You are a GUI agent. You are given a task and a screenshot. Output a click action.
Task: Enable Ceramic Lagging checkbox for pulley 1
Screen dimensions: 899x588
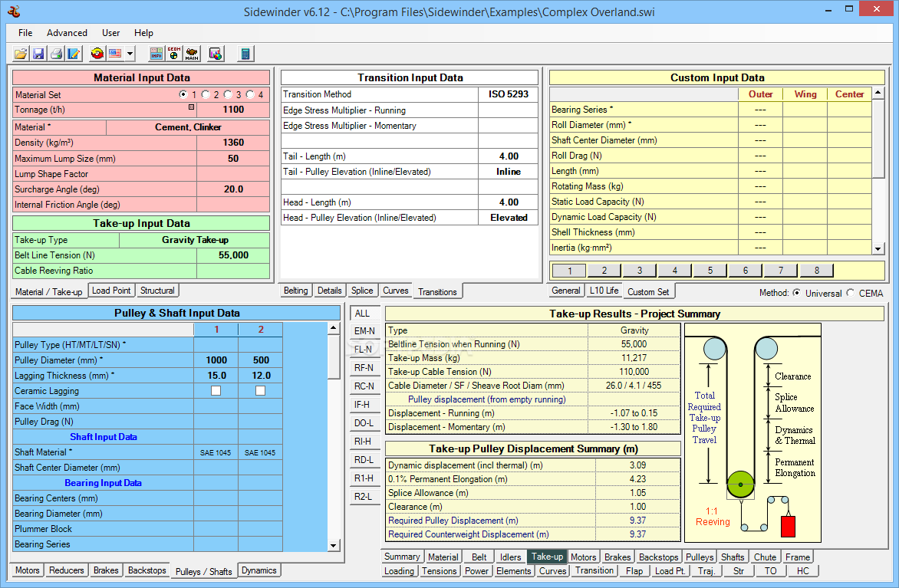[x=216, y=391]
